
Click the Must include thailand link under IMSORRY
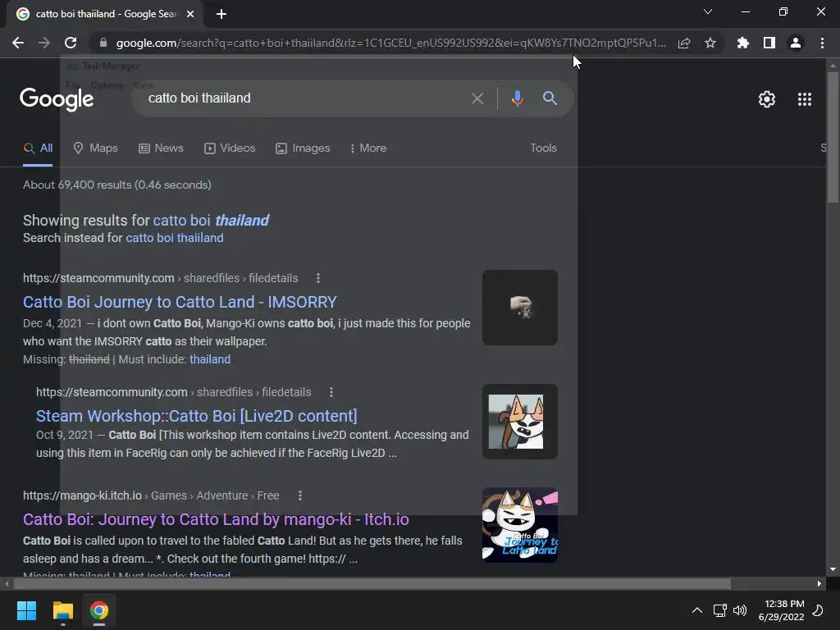pyautogui.click(x=210, y=359)
